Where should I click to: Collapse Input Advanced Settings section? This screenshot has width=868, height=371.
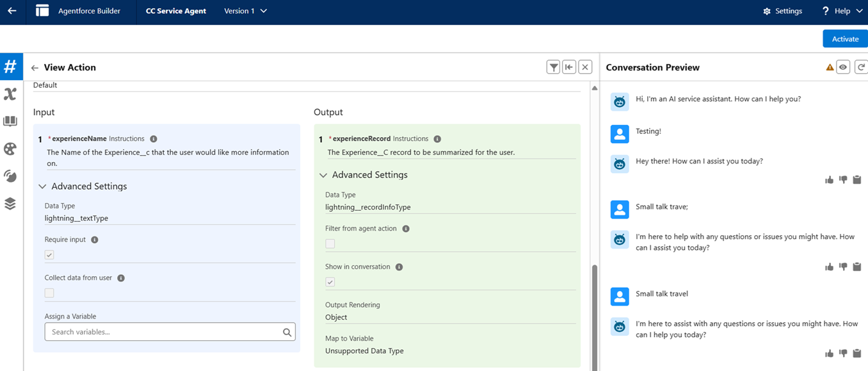42,186
